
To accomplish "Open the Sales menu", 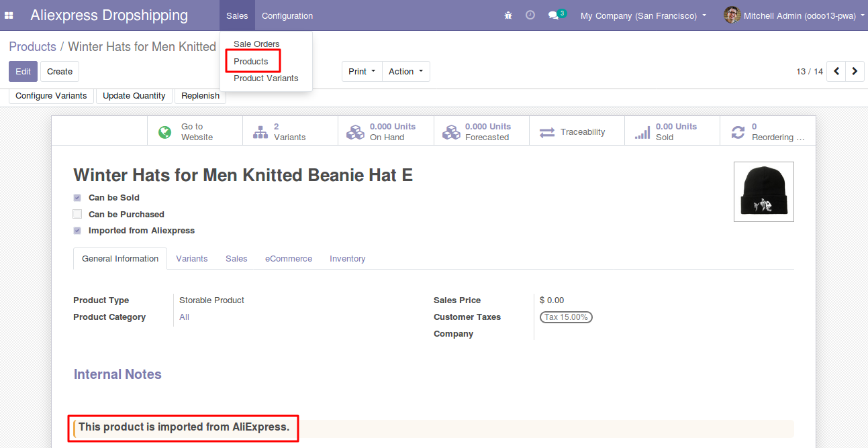I will 237,15.
